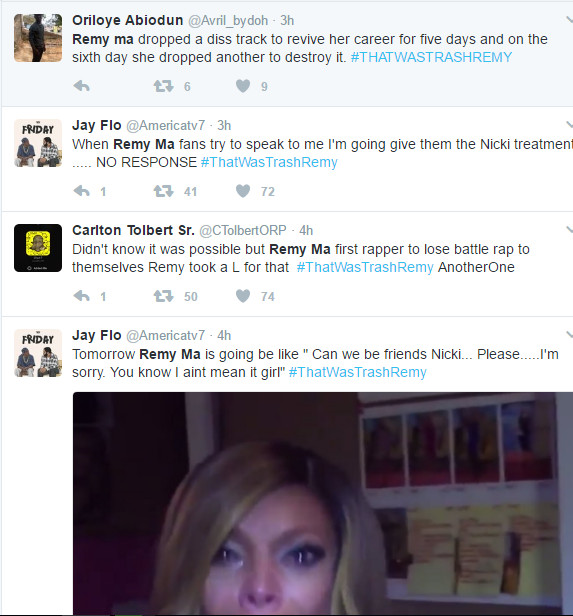Open Carlton Tolbert Sr.'s Snapchat-code avatar
Screen dimensions: 573x616
point(38,248)
